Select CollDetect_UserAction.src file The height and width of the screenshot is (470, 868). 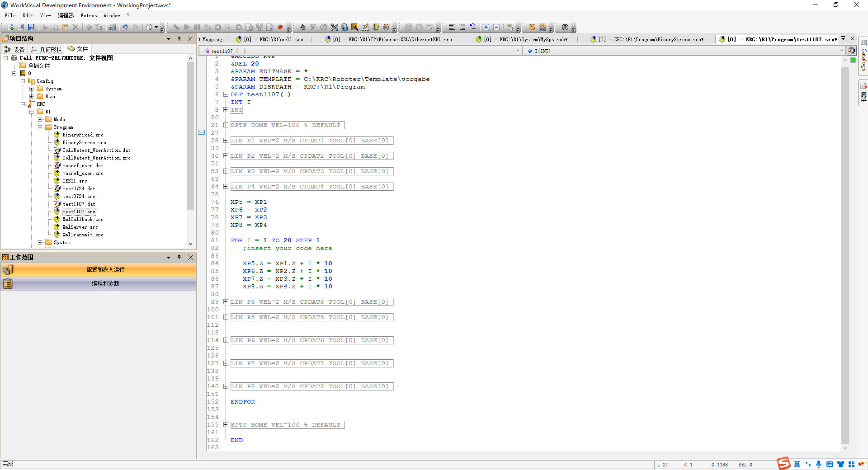[x=96, y=158]
